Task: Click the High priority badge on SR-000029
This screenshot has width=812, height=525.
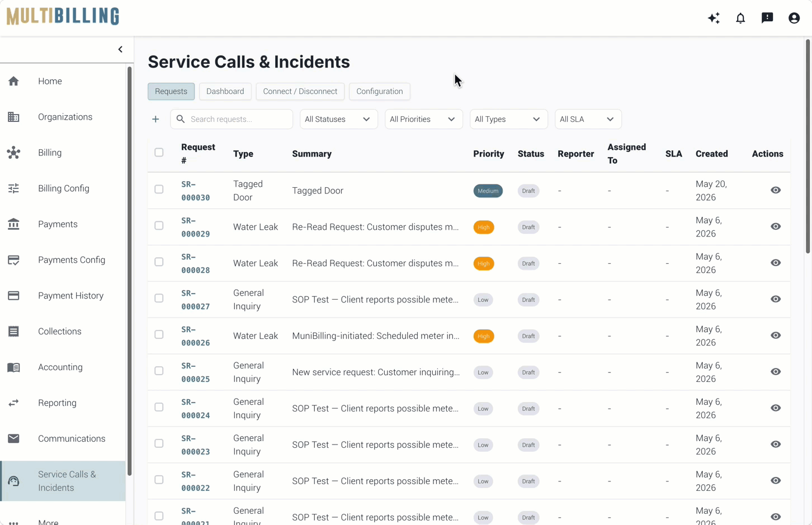Action: [x=484, y=227]
